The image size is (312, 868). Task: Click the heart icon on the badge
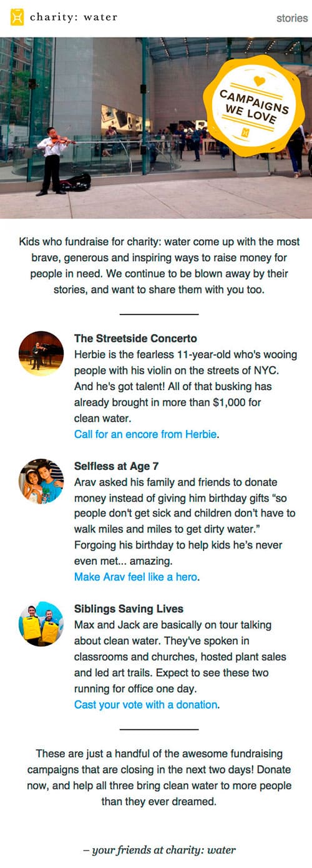coord(260,81)
